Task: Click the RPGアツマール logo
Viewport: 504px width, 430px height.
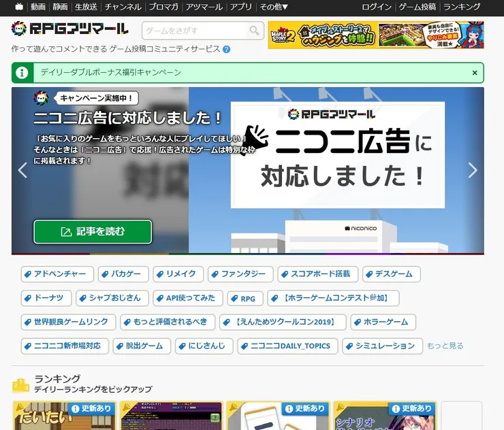Action: pyautogui.click(x=69, y=29)
